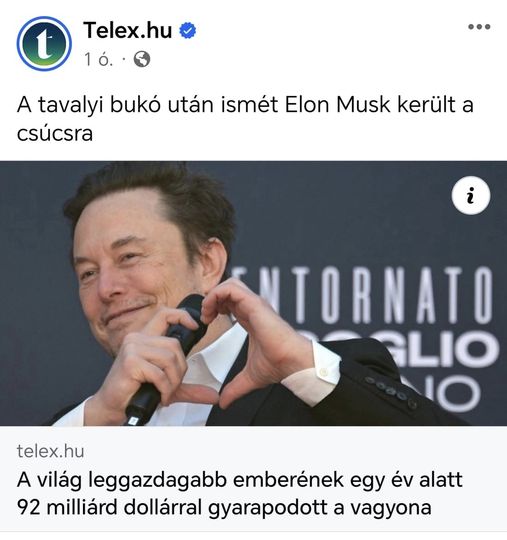Open the article photo thumbnail
The image size is (507, 540).
tap(254, 293)
